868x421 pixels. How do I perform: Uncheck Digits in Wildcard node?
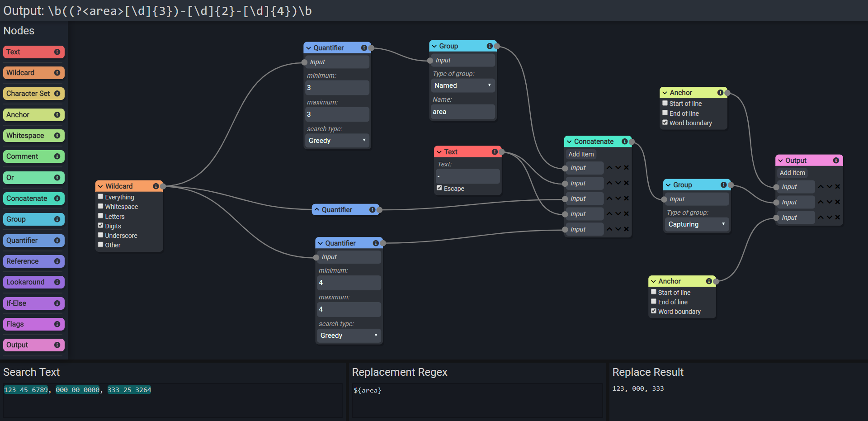101,226
